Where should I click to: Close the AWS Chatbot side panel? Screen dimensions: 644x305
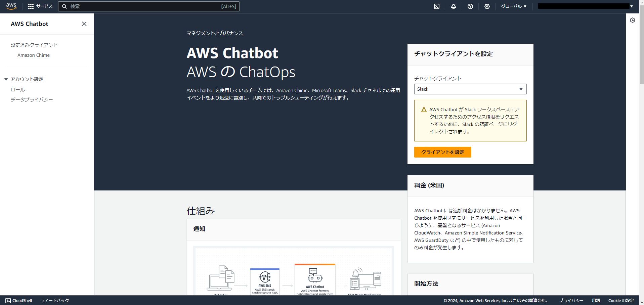pos(84,24)
